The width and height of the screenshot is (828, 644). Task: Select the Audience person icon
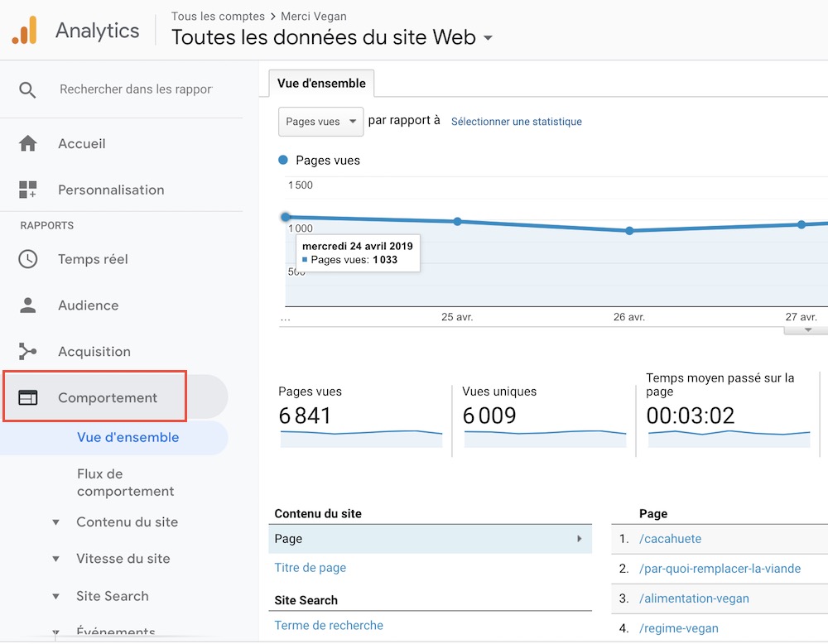click(x=27, y=305)
